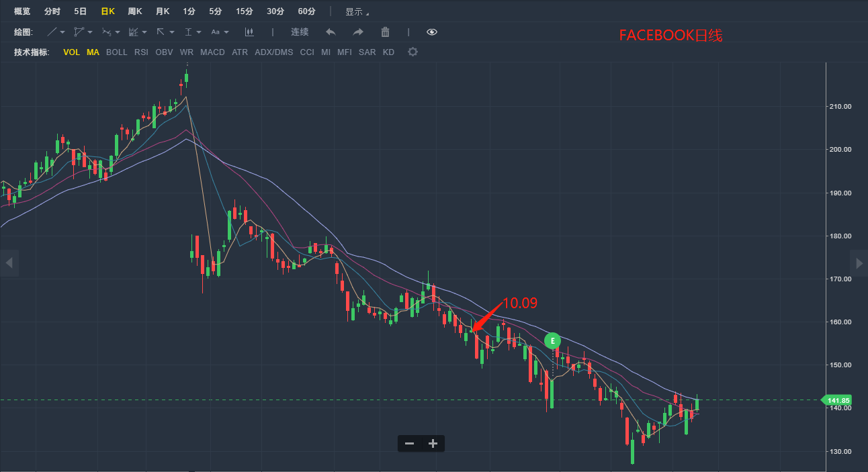868x472 pixels.
Task: Enable the MFI indicator
Action: click(x=345, y=52)
